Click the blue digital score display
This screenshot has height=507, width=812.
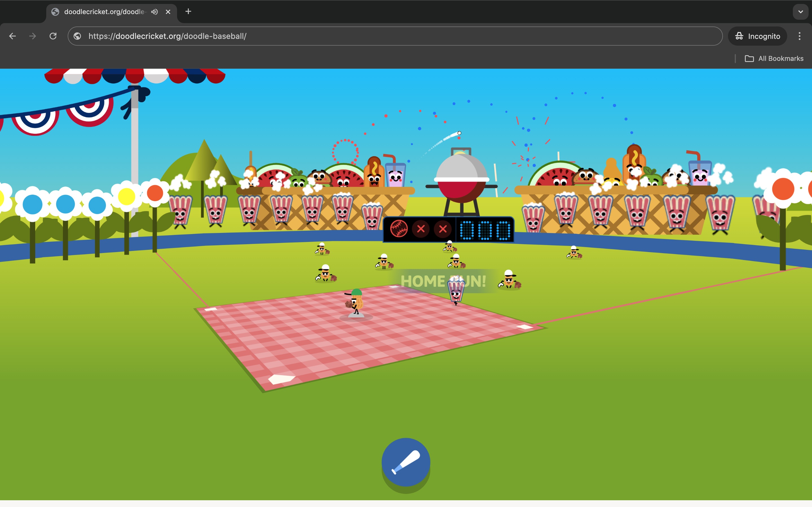point(485,230)
